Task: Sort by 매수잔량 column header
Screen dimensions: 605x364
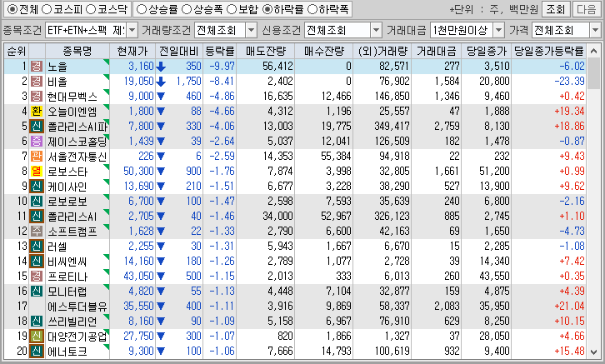Action: pyautogui.click(x=324, y=51)
